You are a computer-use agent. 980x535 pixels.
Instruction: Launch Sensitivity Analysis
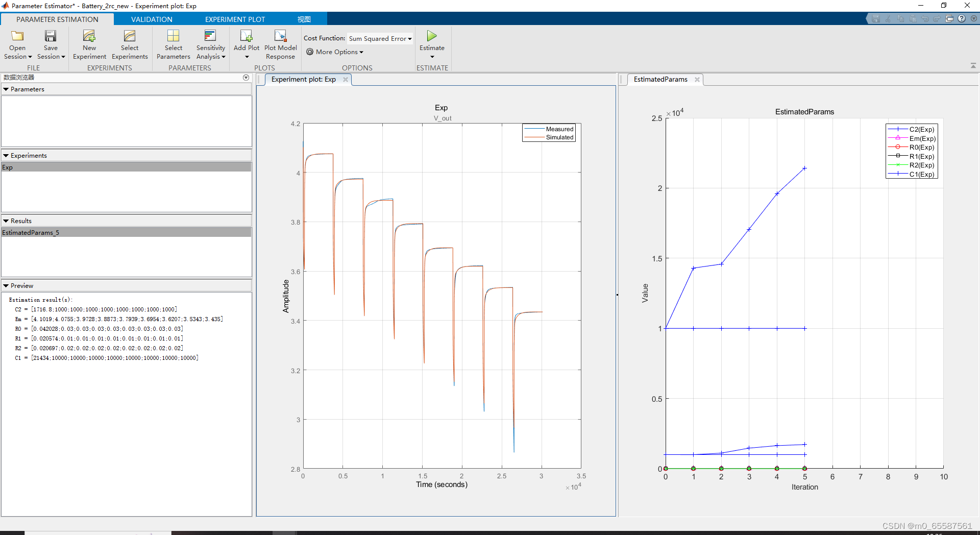pos(210,43)
